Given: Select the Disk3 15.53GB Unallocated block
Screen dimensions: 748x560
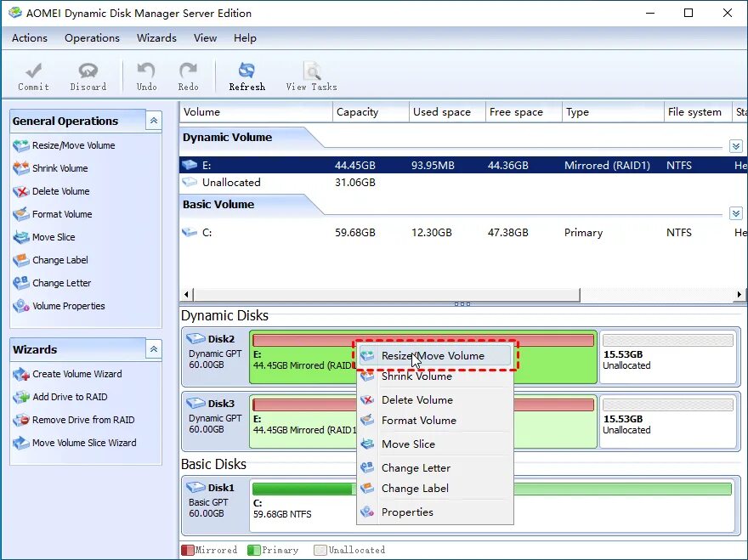Looking at the screenshot, I should (x=668, y=421).
